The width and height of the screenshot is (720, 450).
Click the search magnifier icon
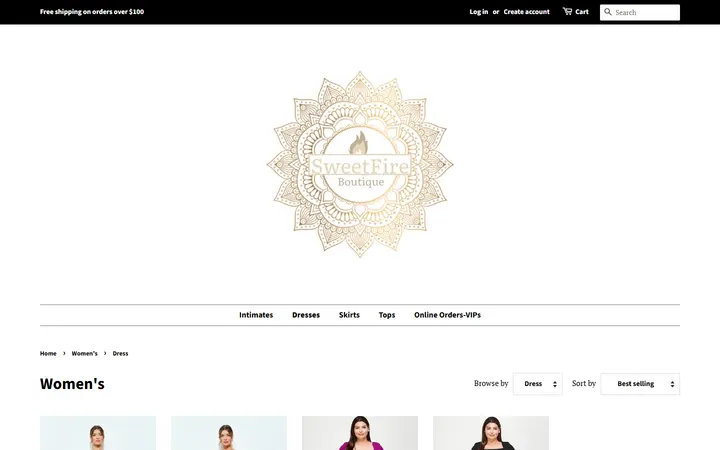(x=608, y=12)
